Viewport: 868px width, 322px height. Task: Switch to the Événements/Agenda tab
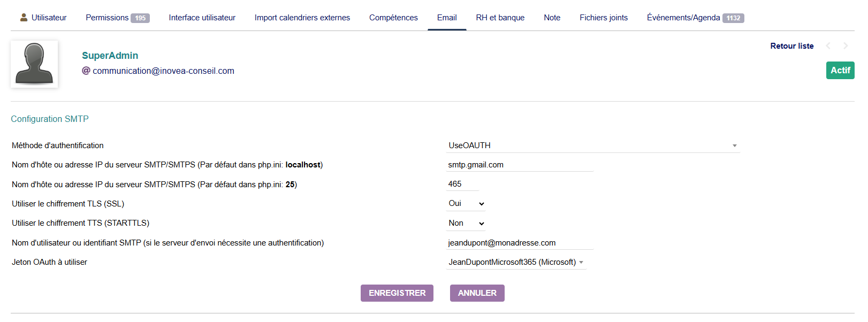(695, 18)
